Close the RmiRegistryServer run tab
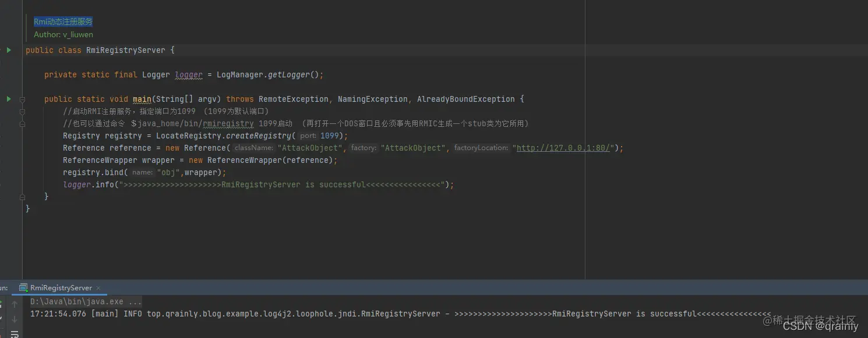This screenshot has height=338, width=868. tap(98, 288)
